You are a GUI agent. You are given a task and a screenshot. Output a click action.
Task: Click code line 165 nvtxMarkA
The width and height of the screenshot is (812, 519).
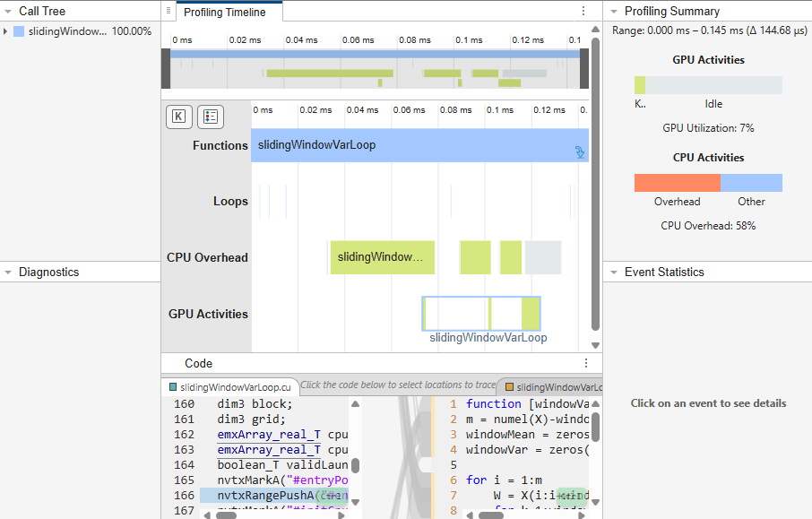[x=282, y=480]
